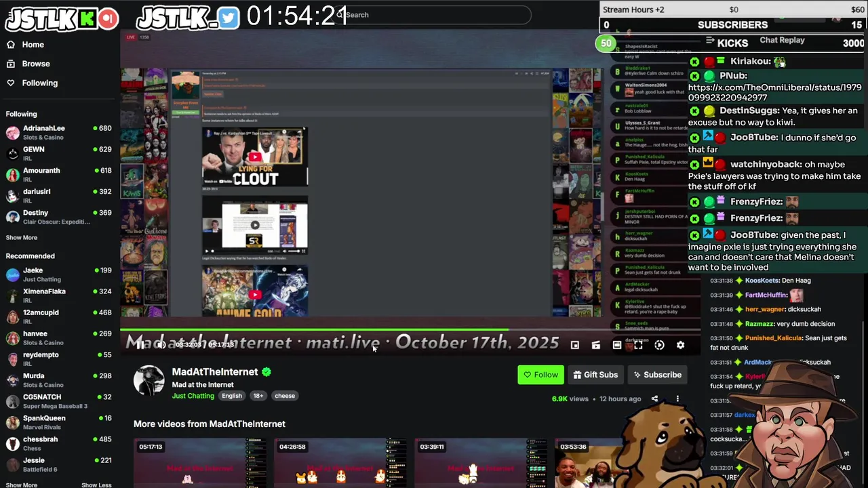Open the 05:17:13 video thumbnail
The image size is (868, 488).
(x=200, y=463)
